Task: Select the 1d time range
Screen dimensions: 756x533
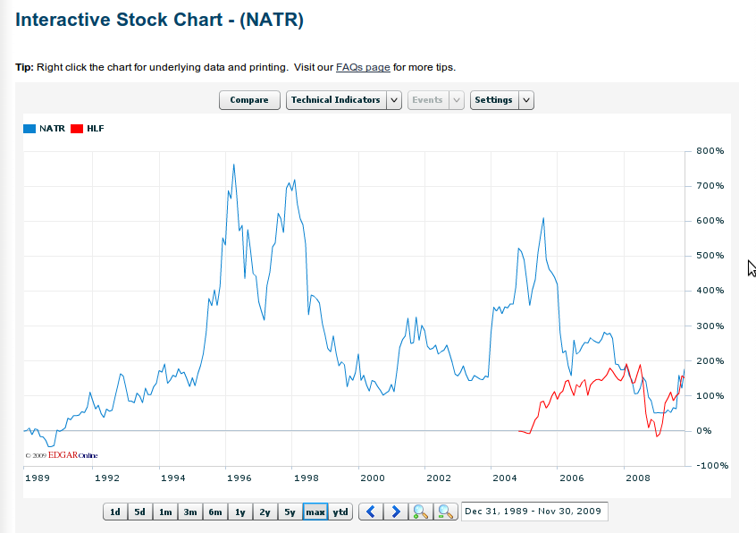Action: click(115, 512)
